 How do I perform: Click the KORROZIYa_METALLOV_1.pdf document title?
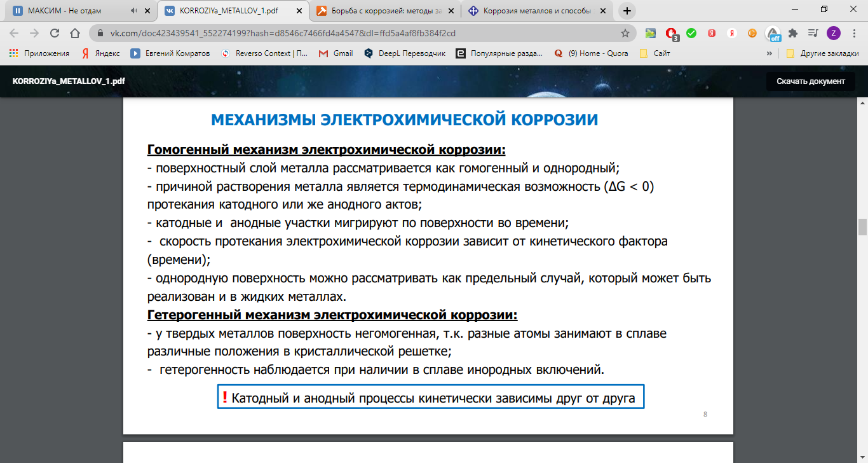coord(69,81)
